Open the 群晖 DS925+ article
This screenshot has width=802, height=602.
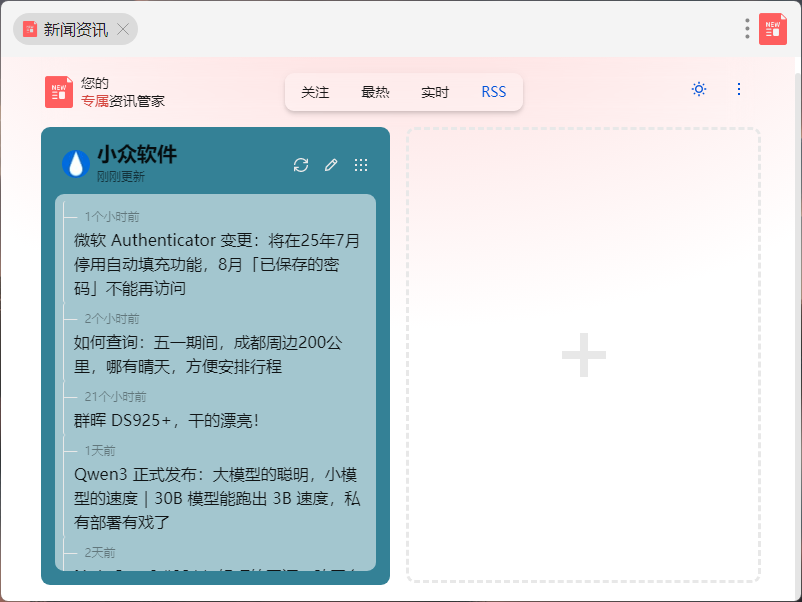pos(166,420)
